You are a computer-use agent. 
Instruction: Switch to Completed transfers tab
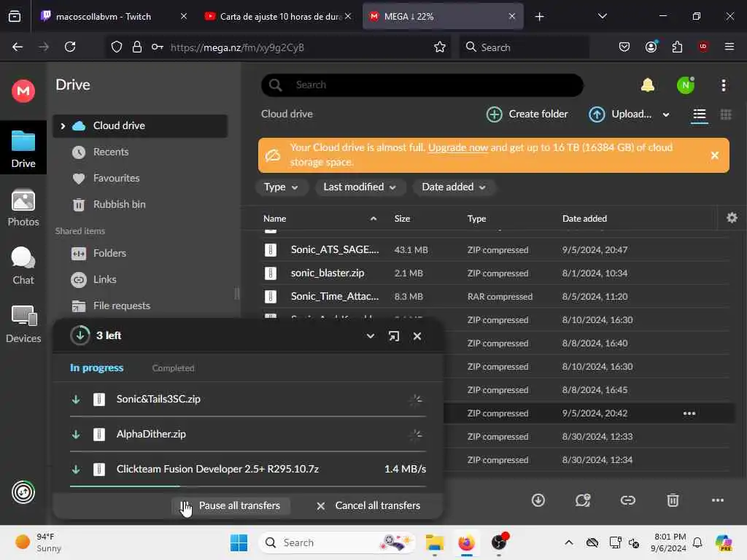173,368
